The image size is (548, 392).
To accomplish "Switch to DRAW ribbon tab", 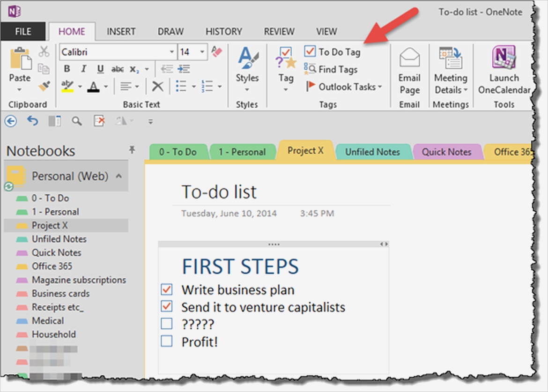I will [170, 31].
